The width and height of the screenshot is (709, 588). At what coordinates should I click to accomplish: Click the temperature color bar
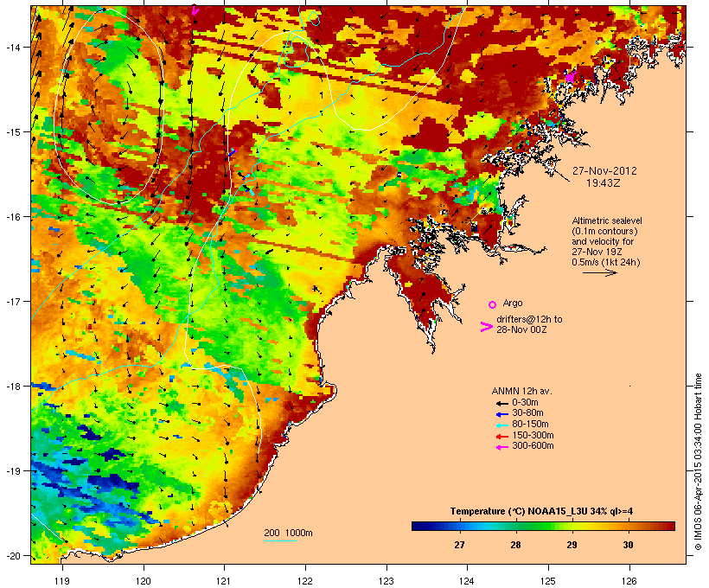point(543,526)
